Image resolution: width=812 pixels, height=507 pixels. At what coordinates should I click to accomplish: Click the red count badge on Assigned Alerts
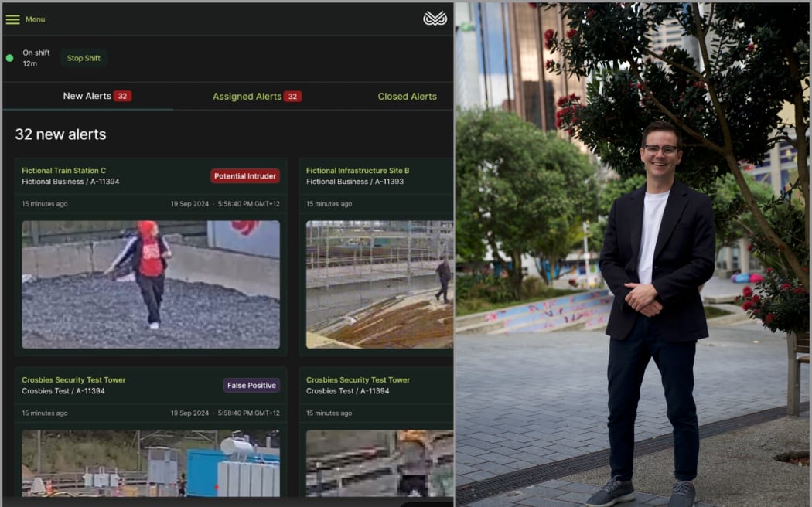(x=292, y=97)
